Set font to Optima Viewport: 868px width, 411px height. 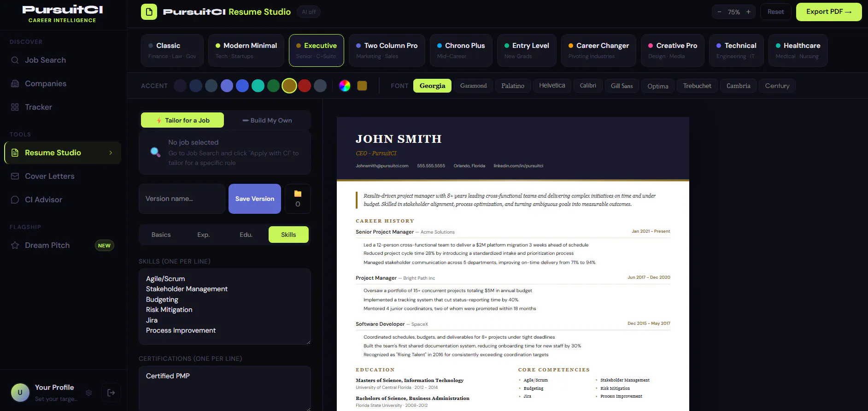pyautogui.click(x=658, y=86)
